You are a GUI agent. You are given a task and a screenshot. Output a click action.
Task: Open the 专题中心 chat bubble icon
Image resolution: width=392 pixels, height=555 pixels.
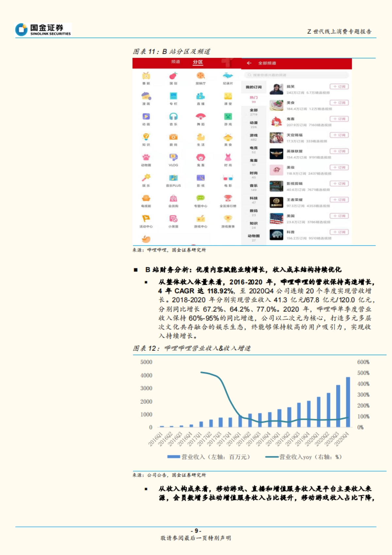(201, 198)
